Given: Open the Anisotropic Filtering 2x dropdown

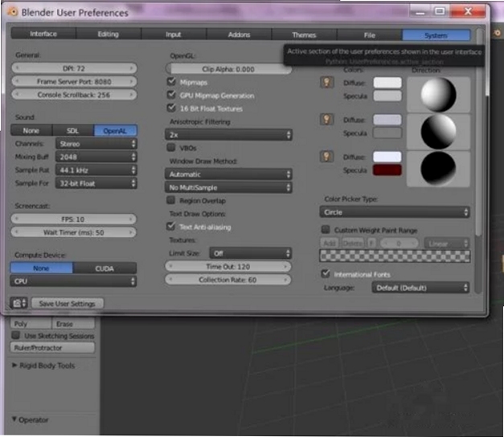Looking at the screenshot, I should [x=228, y=135].
